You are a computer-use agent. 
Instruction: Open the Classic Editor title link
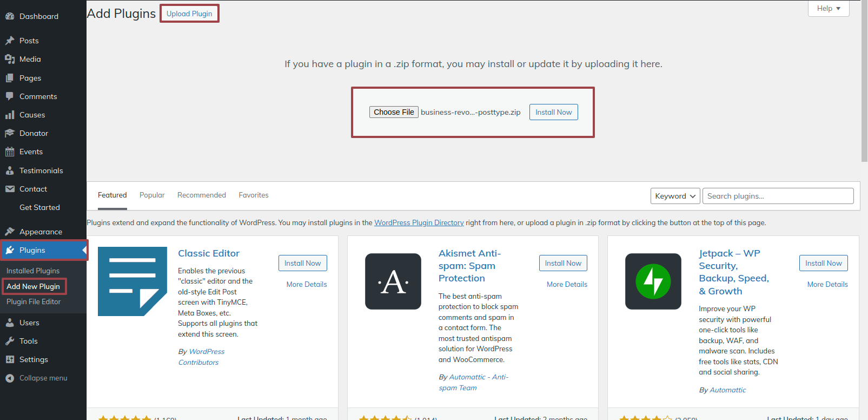[209, 253]
